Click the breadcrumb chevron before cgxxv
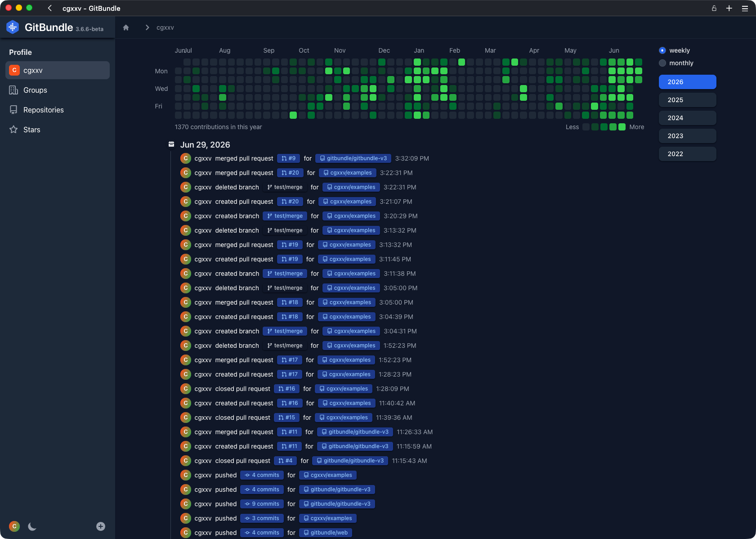 click(147, 27)
